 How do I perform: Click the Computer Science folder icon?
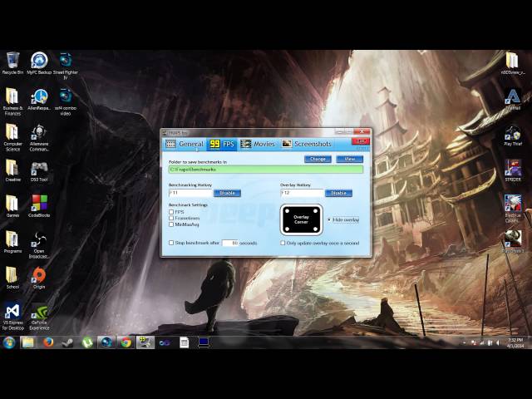point(12,137)
